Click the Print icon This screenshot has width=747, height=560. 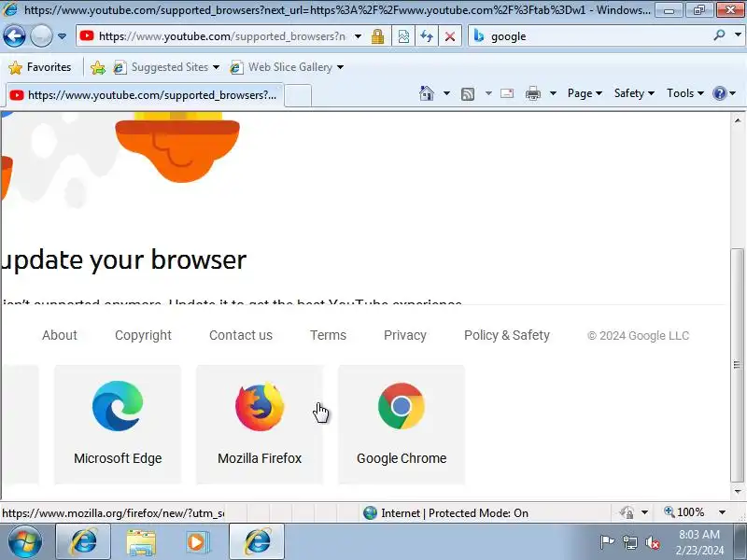(x=532, y=94)
